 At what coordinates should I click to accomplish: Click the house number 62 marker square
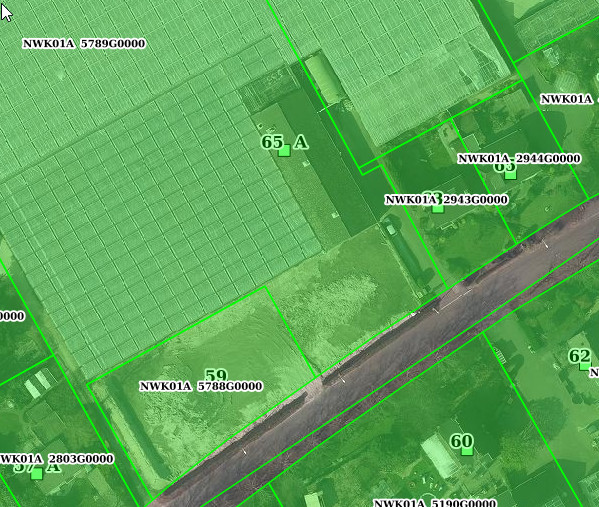584,366
